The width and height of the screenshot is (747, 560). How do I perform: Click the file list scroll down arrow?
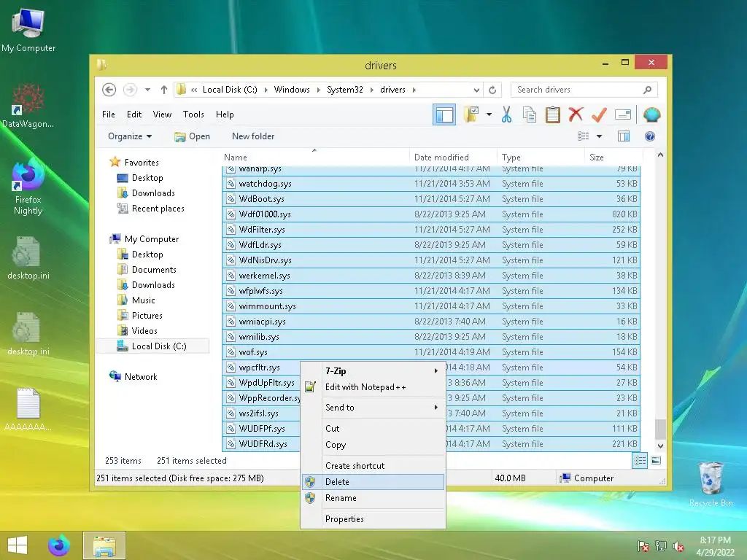660,446
